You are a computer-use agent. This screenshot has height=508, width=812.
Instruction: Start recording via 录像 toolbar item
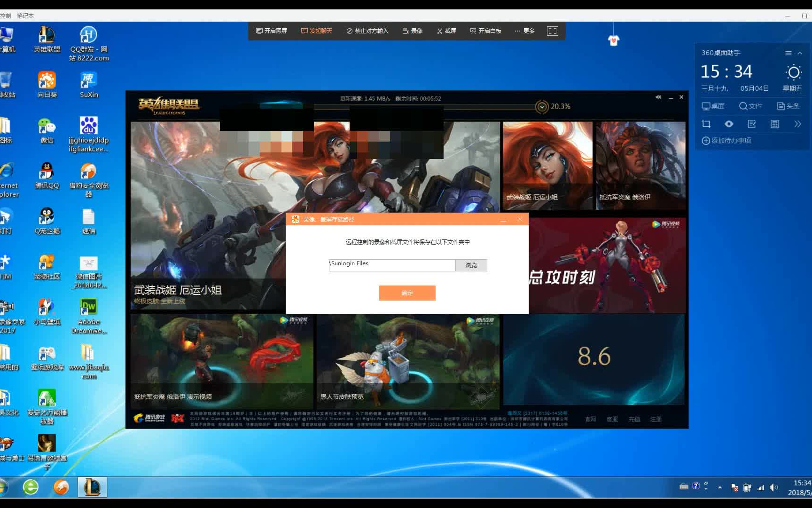413,31
